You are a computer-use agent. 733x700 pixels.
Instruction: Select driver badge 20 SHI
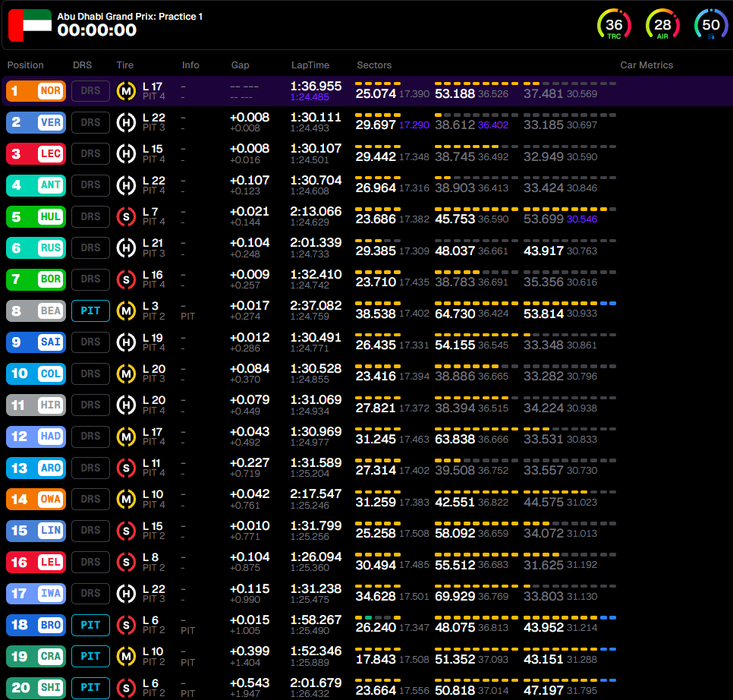36,688
